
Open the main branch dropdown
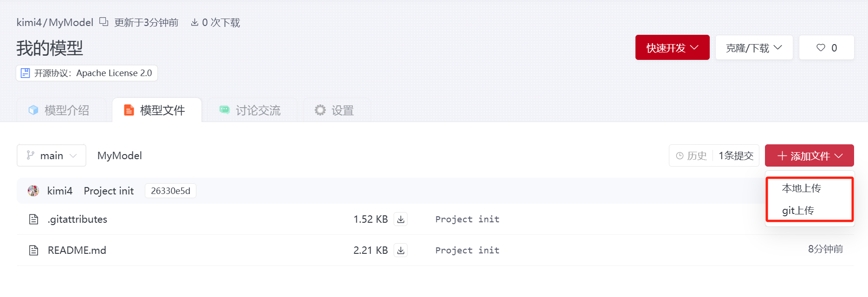[x=52, y=155]
